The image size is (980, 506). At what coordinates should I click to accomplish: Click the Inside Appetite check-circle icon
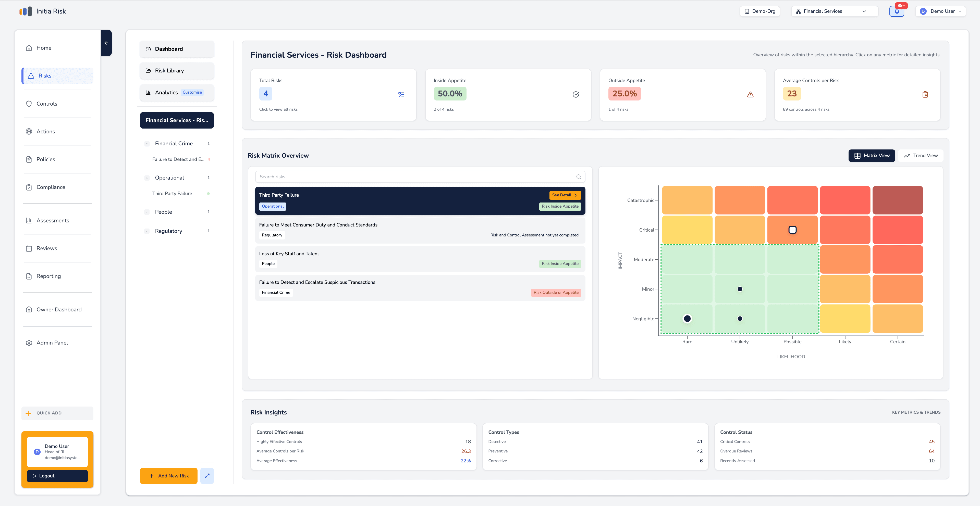pyautogui.click(x=575, y=94)
